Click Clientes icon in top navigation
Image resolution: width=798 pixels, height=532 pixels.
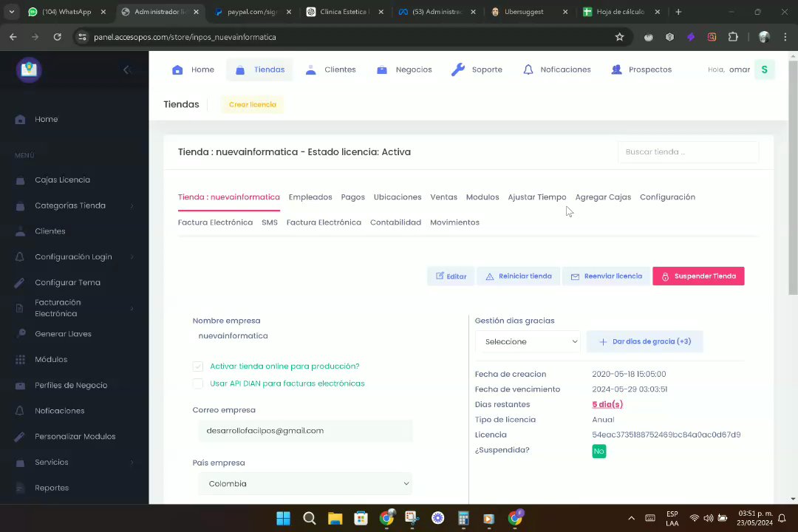(x=310, y=69)
